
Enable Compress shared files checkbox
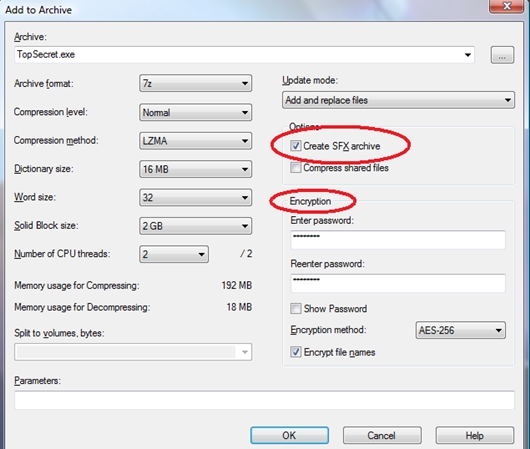[x=295, y=167]
